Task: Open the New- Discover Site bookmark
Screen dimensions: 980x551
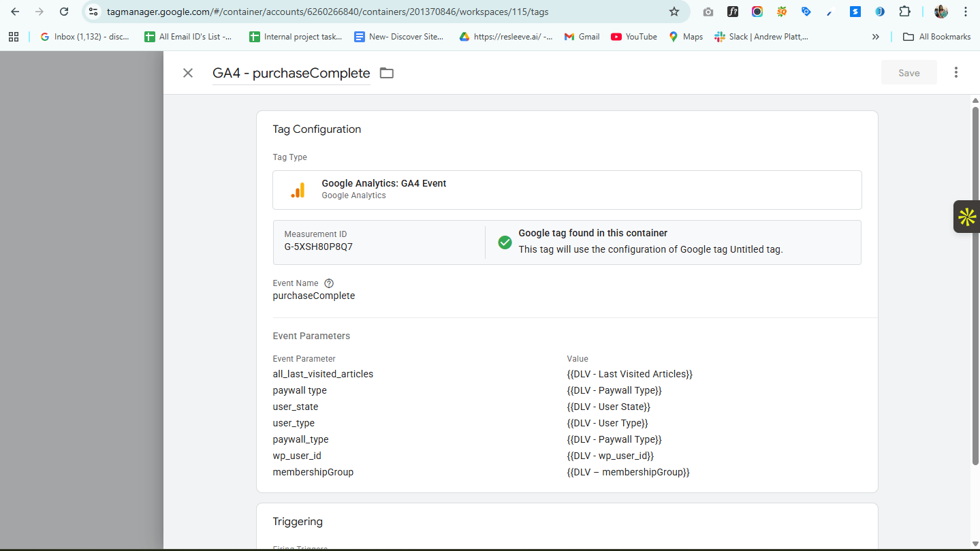Action: point(399,37)
